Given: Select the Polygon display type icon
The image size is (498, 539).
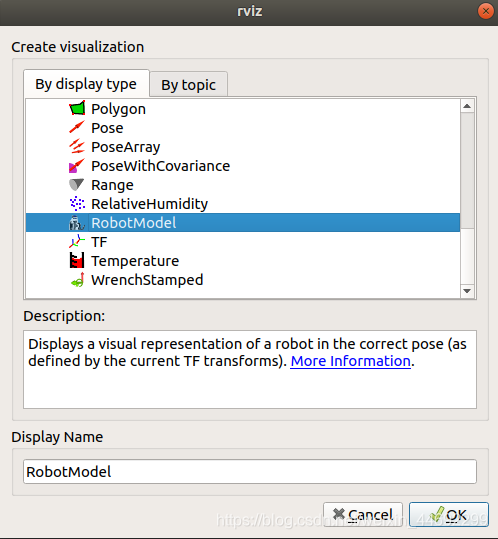Looking at the screenshot, I should pos(77,109).
